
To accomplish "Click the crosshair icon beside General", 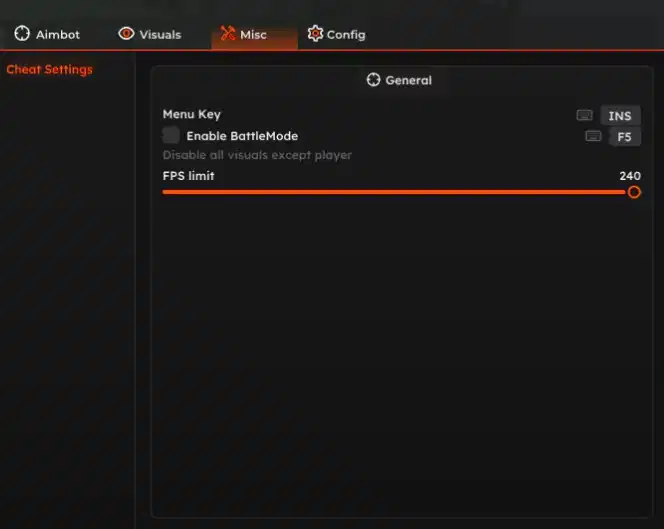I will (x=373, y=80).
